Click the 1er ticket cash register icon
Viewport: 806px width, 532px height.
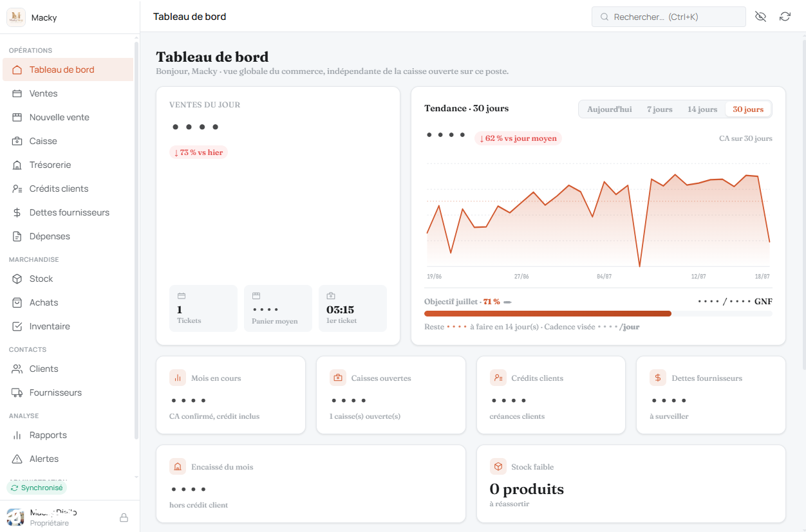click(331, 296)
